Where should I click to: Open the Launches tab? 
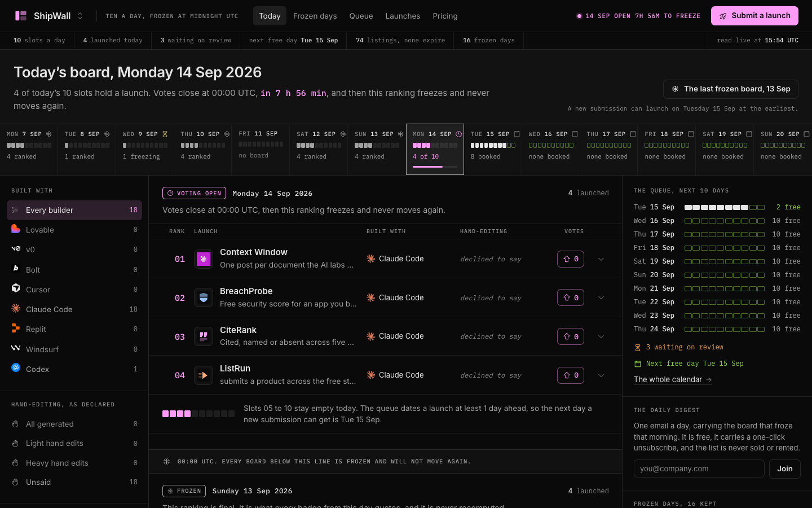click(403, 16)
